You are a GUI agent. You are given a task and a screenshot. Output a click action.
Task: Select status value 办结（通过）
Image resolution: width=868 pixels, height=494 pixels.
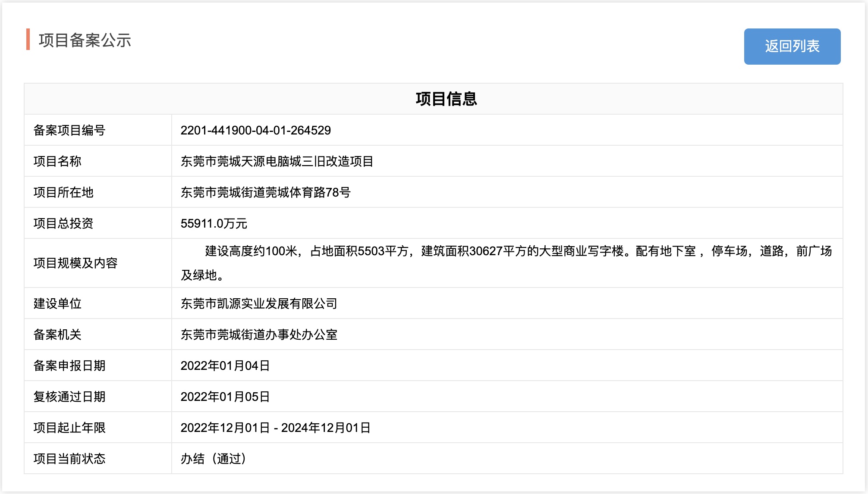click(214, 459)
